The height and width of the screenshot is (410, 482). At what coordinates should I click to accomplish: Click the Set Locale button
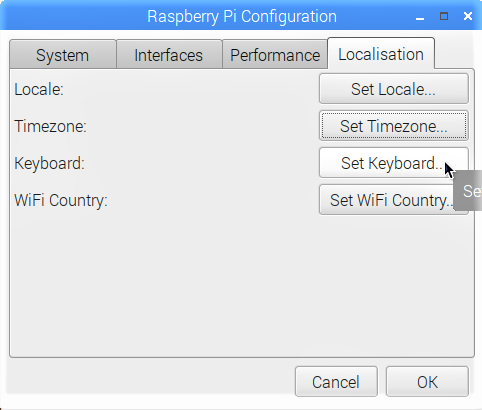pyautogui.click(x=394, y=89)
